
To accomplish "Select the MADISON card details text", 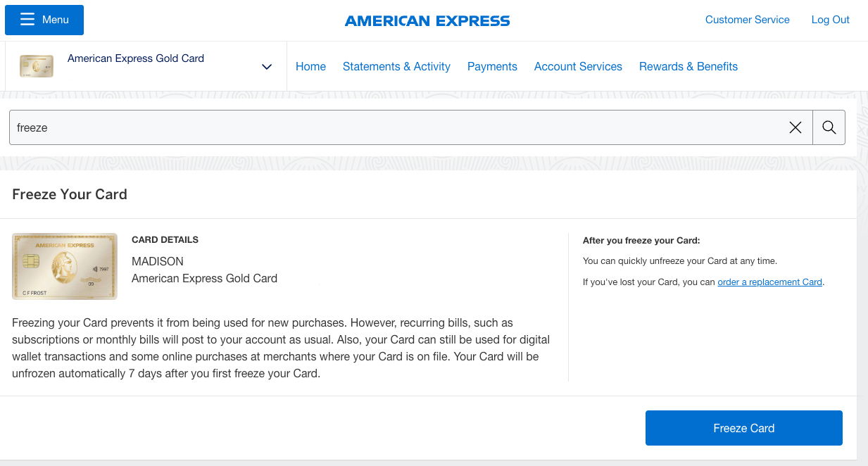I will click(157, 261).
